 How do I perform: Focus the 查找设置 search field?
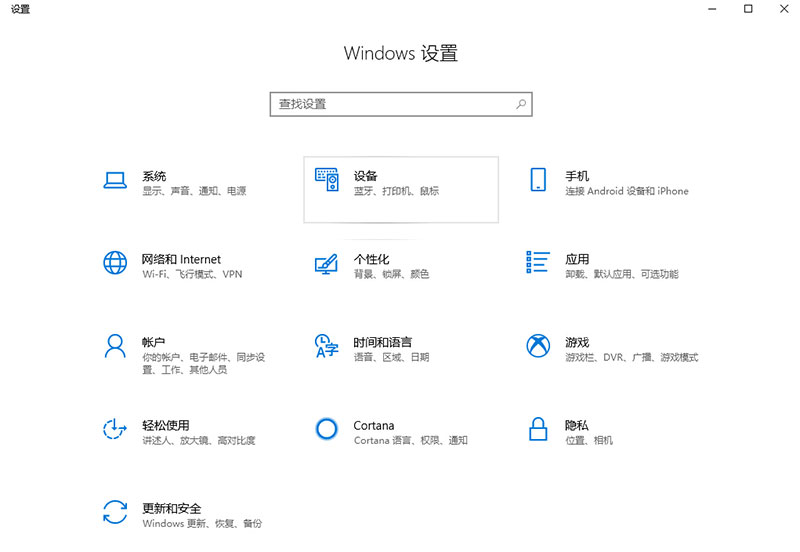401,104
